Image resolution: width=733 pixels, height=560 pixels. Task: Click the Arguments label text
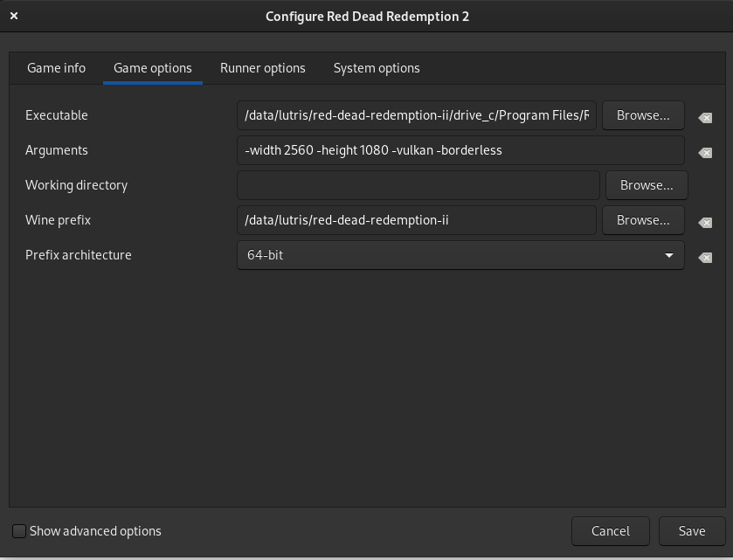[57, 150]
